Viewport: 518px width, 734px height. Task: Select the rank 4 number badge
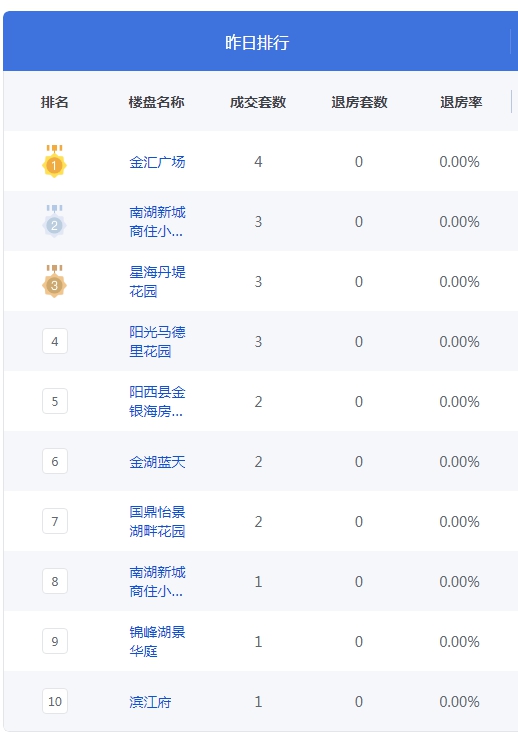[55, 341]
